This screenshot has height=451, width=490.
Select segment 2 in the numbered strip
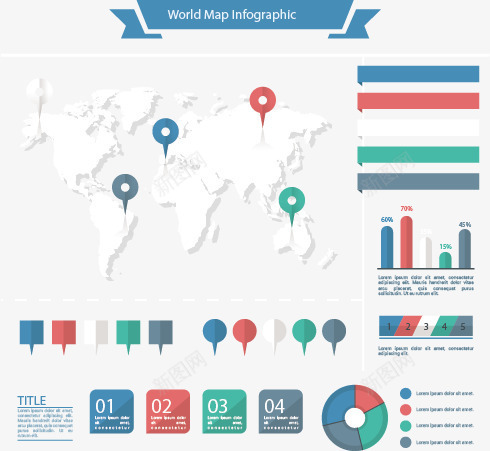[407, 326]
